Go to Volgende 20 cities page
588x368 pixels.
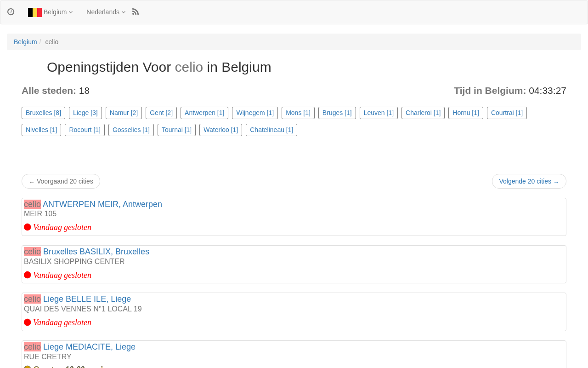[529, 181]
